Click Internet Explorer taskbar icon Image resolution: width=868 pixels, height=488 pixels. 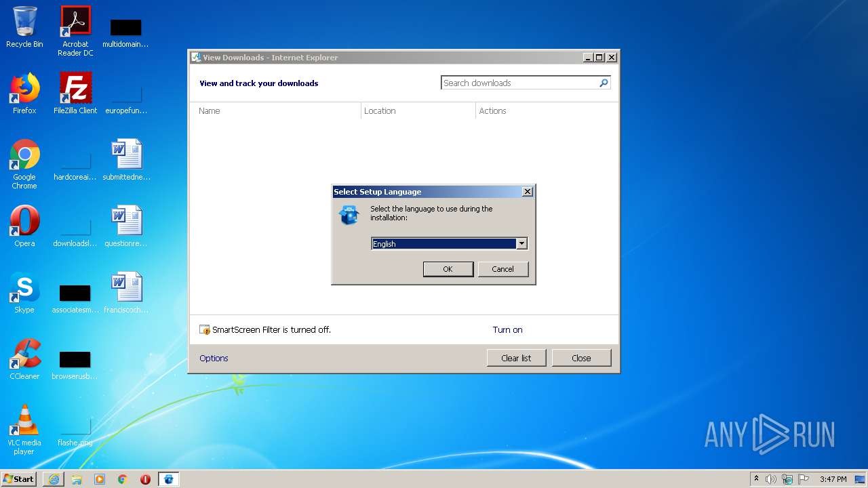click(x=54, y=479)
